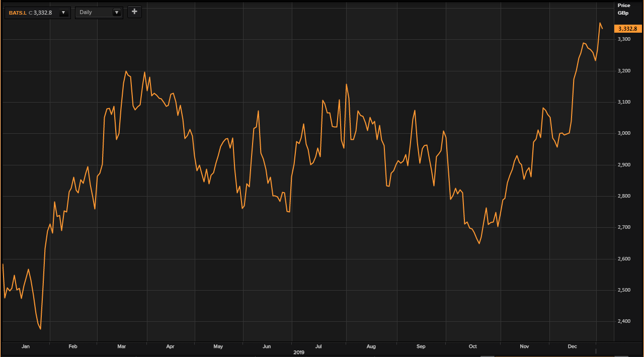
Task: Click the 2019 year label
Action: click(x=299, y=352)
